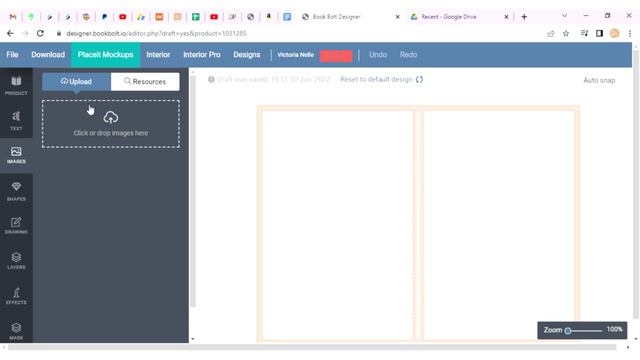Viewport: 640px width, 360px height.
Task: Bookmark page with the star icon
Action: tap(566, 33)
